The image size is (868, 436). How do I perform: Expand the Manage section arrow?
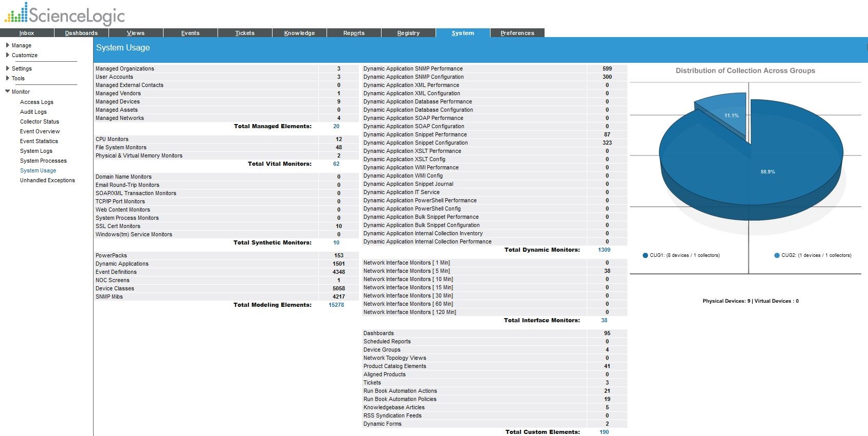[8, 45]
